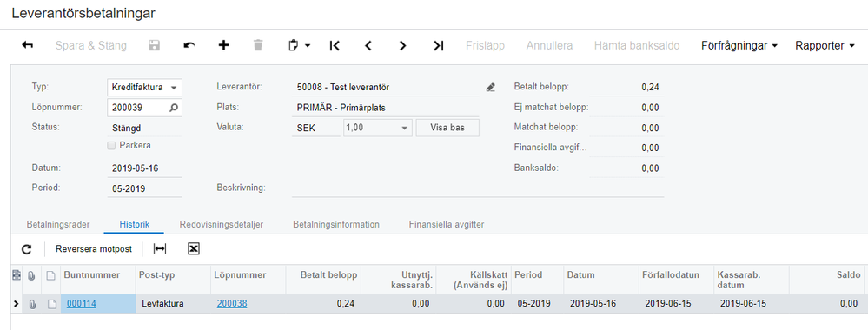868x330 pixels.
Task: Click the pencil icon to edit Leverantör
Action: click(490, 87)
